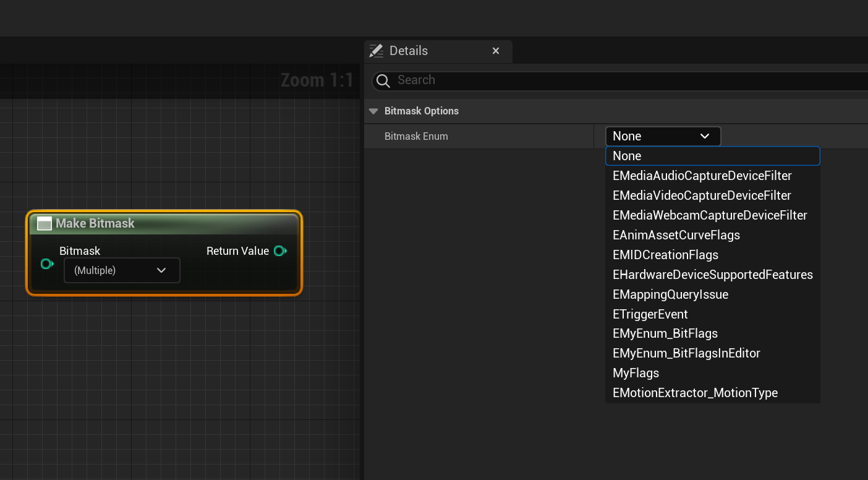868x480 pixels.
Task: Close the Details tab
Action: click(x=496, y=51)
